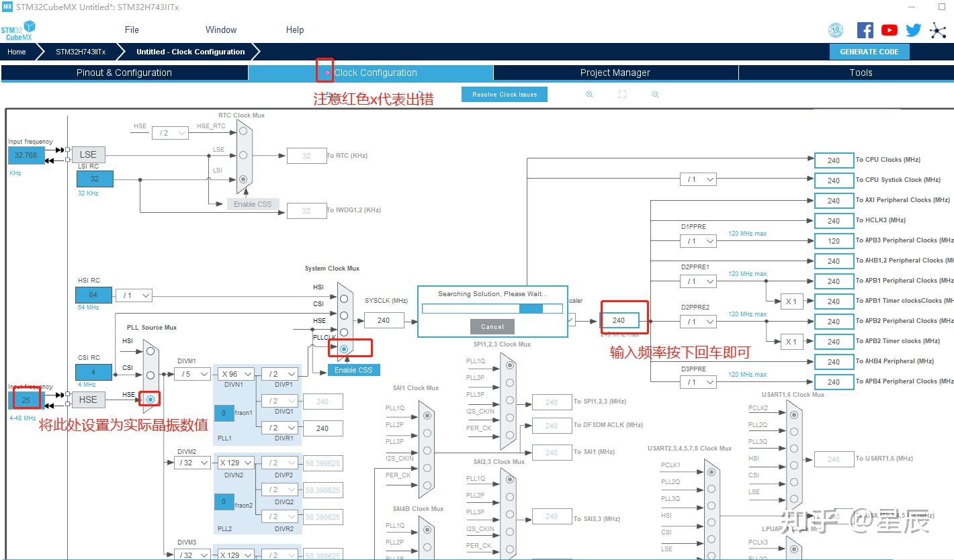
Task: Select CSI in System Clock Mux
Action: tap(343, 315)
